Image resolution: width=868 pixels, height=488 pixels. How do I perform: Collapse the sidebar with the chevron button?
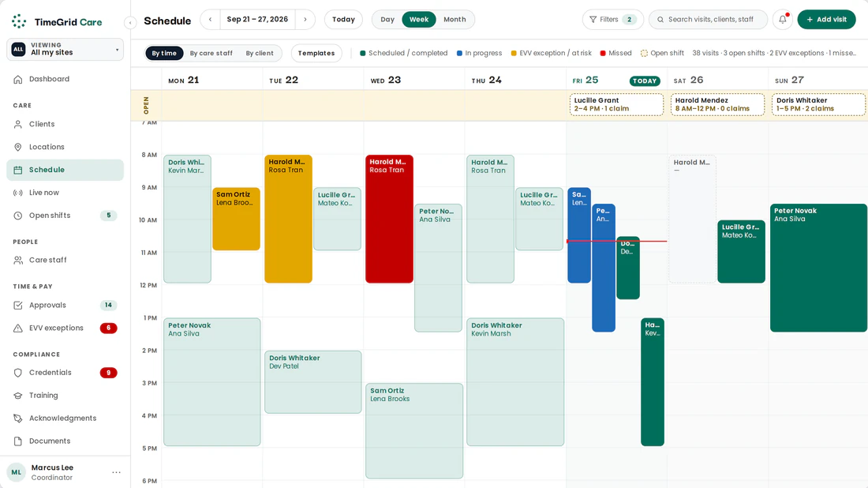[x=130, y=23]
